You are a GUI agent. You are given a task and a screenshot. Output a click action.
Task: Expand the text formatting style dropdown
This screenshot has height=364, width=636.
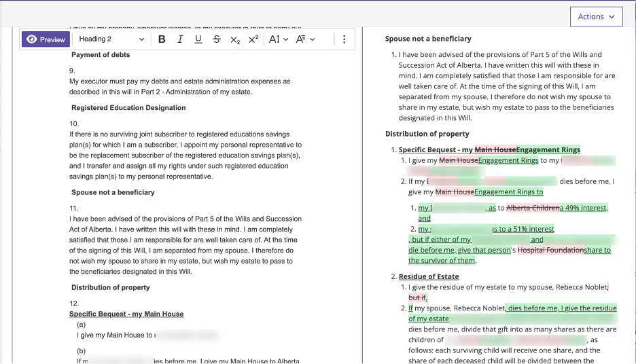coord(305,39)
